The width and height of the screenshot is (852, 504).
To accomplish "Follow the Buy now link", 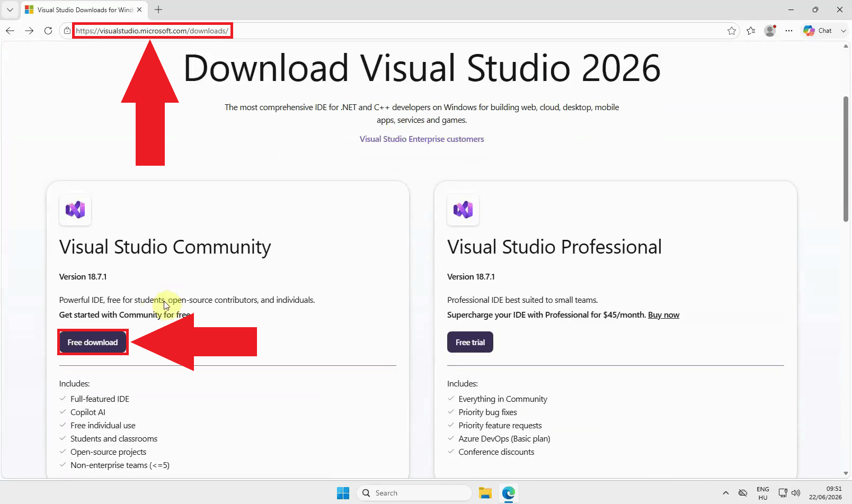I will click(x=663, y=315).
